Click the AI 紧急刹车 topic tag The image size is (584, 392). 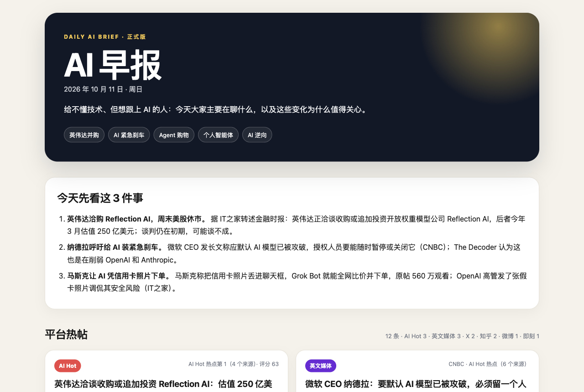129,135
